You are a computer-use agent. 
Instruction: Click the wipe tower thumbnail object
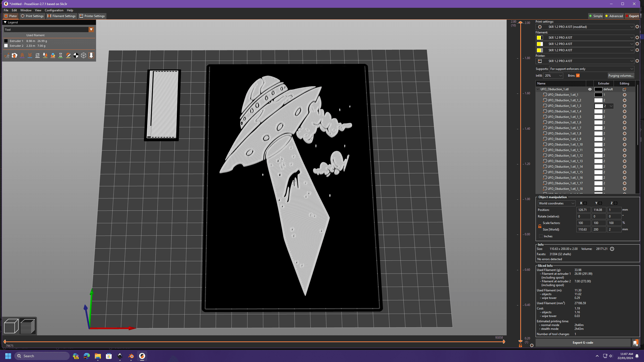click(x=164, y=104)
